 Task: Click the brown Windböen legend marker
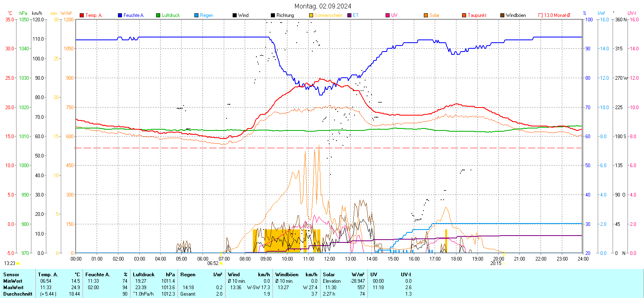coord(502,15)
